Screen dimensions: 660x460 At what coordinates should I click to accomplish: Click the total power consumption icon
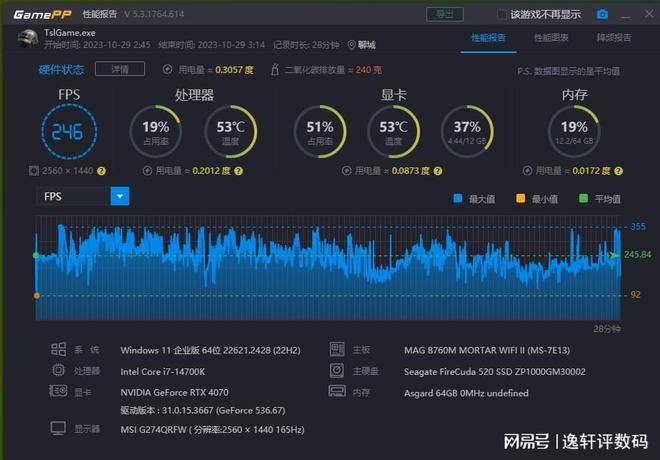tap(168, 69)
